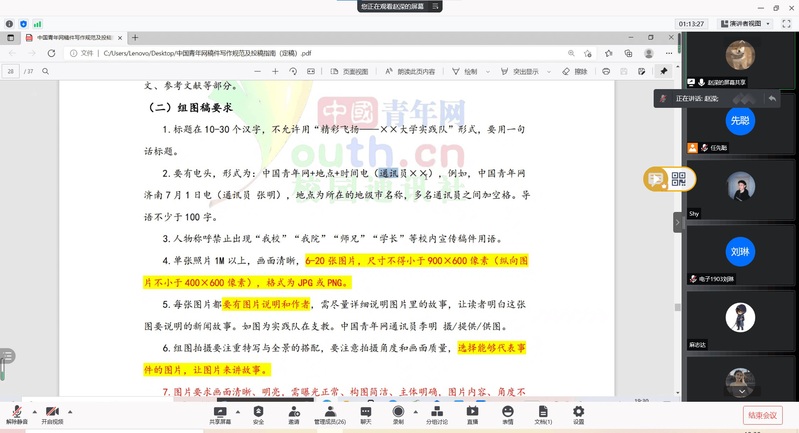The width and height of the screenshot is (799, 433).
Task: Open the emoji reactions (表情) menu
Action: 508,415
